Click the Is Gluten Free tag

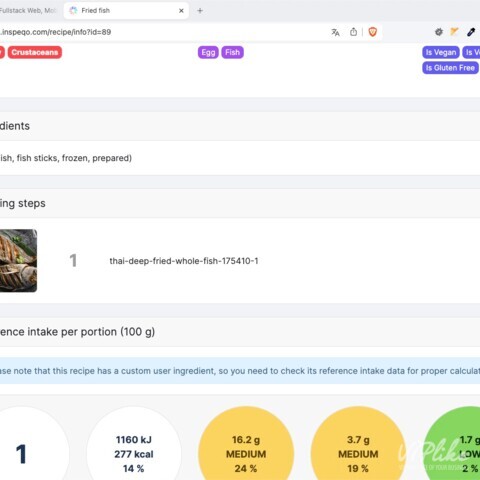point(450,68)
